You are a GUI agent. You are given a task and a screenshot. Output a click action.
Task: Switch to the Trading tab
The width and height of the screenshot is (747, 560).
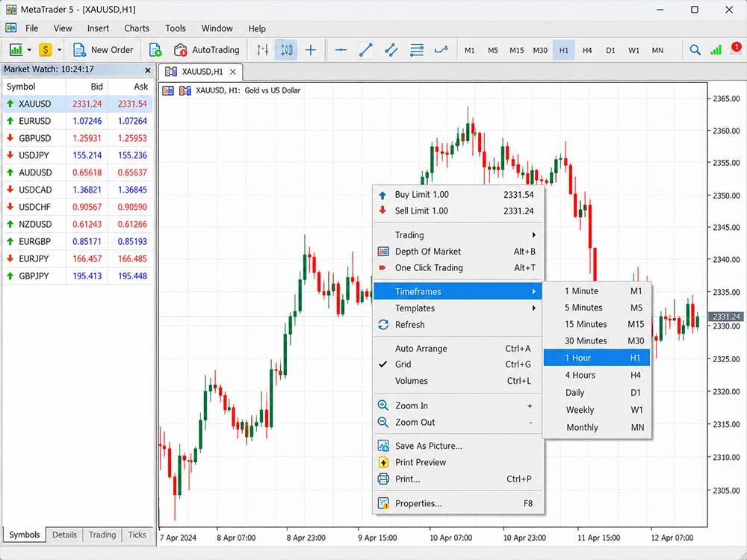pyautogui.click(x=102, y=535)
